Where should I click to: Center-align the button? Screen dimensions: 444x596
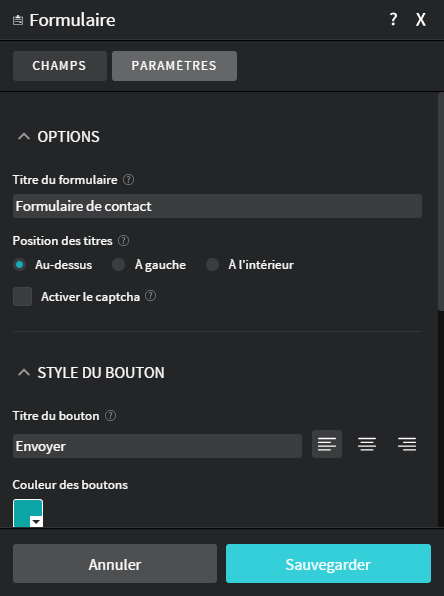tap(367, 444)
